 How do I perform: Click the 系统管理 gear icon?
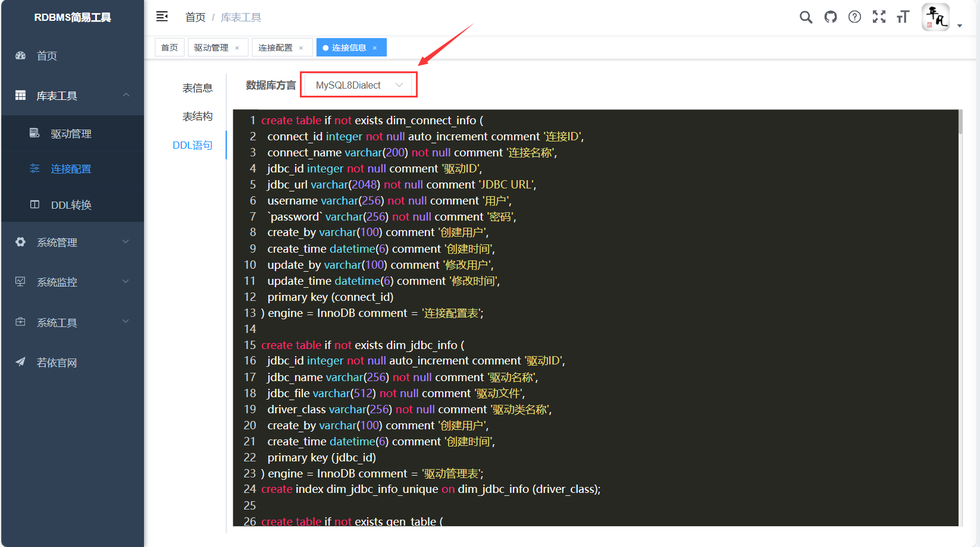tap(20, 242)
